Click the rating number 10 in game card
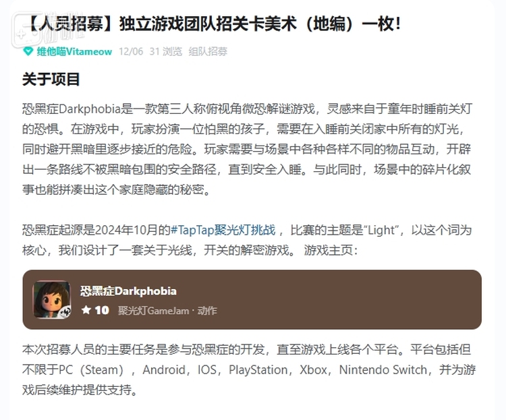Image resolution: width=506 pixels, height=420 pixels. tap(101, 310)
